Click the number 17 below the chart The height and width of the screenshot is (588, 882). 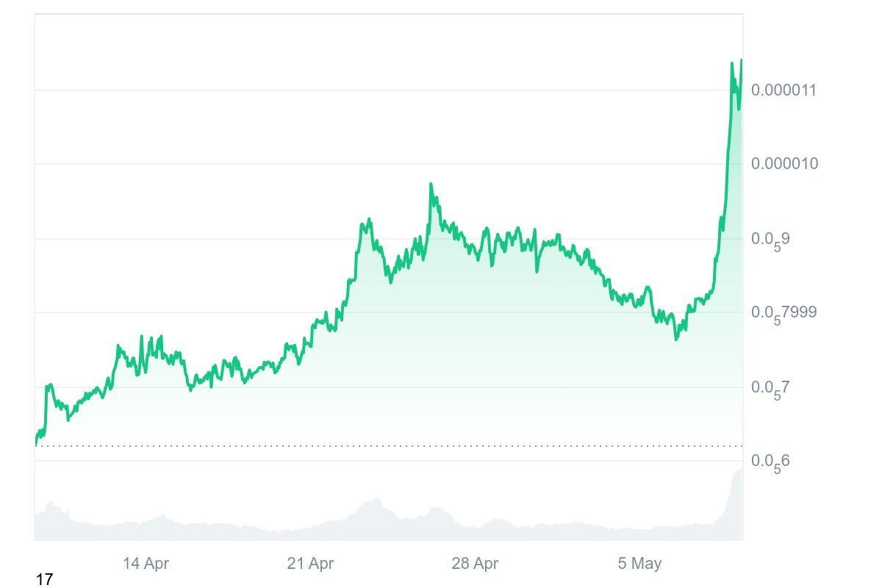(x=44, y=580)
